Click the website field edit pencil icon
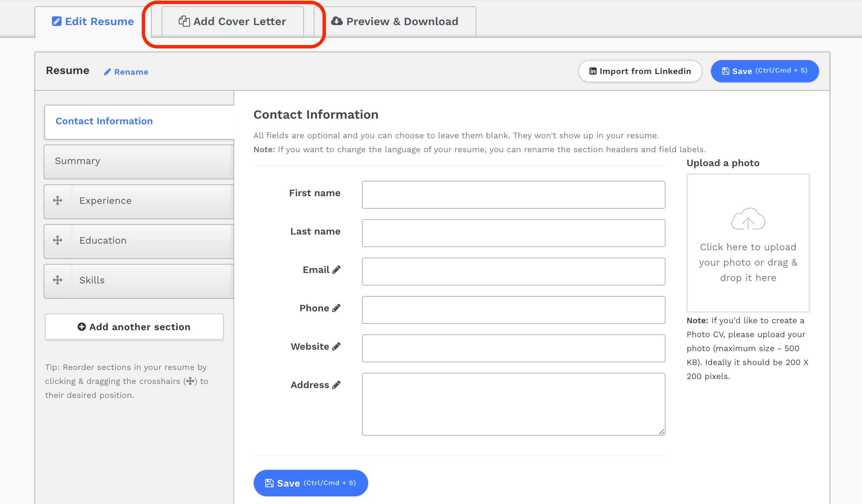The image size is (862, 504). pyautogui.click(x=337, y=346)
